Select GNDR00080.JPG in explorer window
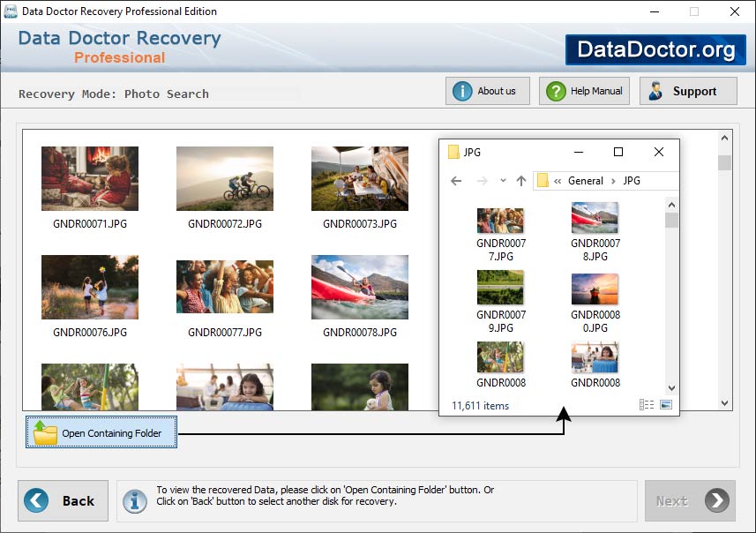The height and width of the screenshot is (533, 756). pyautogui.click(x=595, y=304)
